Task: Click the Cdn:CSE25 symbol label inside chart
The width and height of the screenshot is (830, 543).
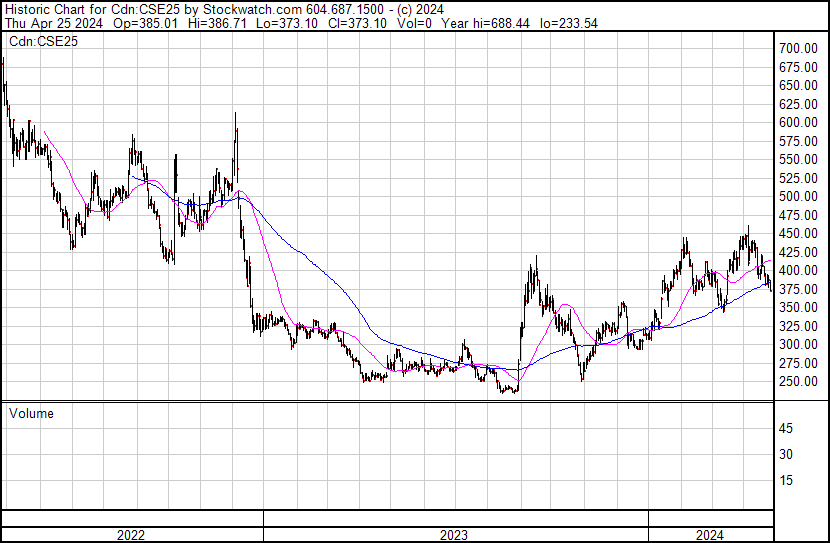Action: tap(44, 42)
